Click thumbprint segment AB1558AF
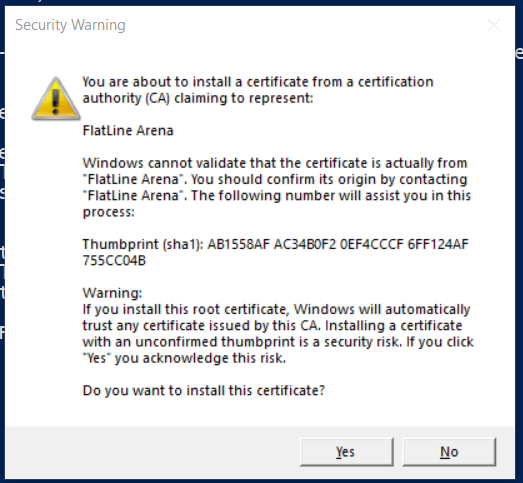The width and height of the screenshot is (523, 483). [238, 245]
